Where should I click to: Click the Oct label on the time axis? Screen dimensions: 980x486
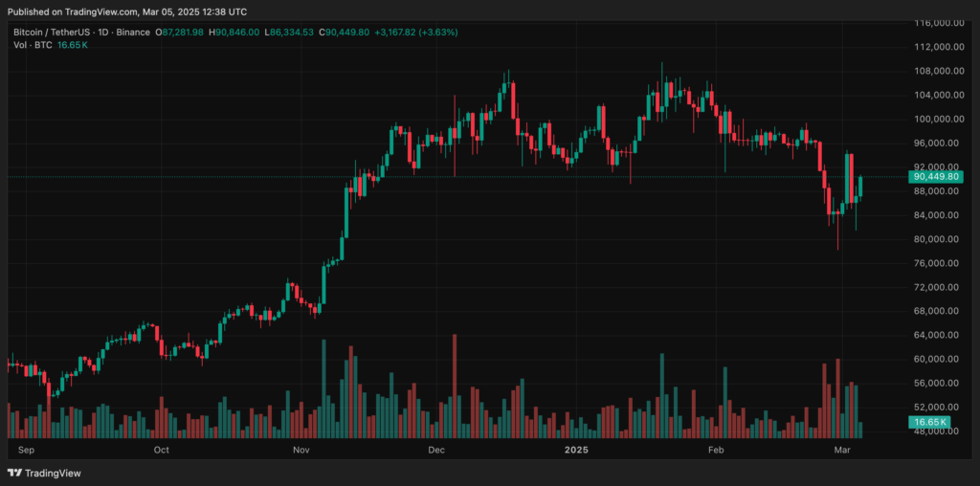(x=161, y=449)
